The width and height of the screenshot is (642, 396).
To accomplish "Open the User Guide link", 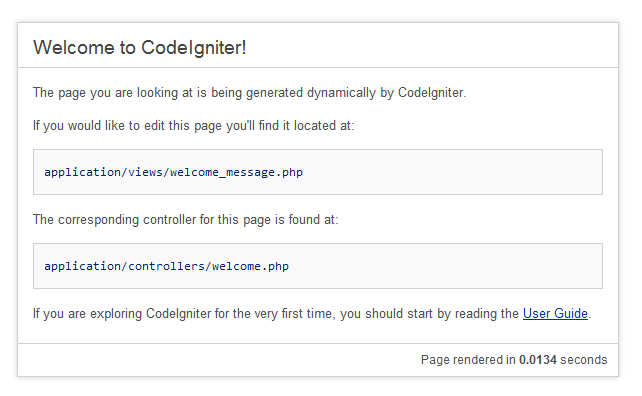I will [555, 314].
